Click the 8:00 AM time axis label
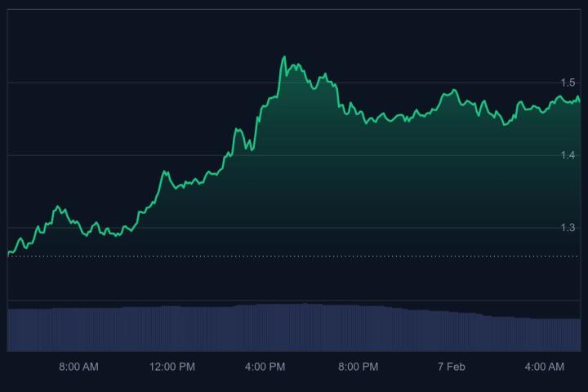Viewport: 588px width, 392px height. 78,367
